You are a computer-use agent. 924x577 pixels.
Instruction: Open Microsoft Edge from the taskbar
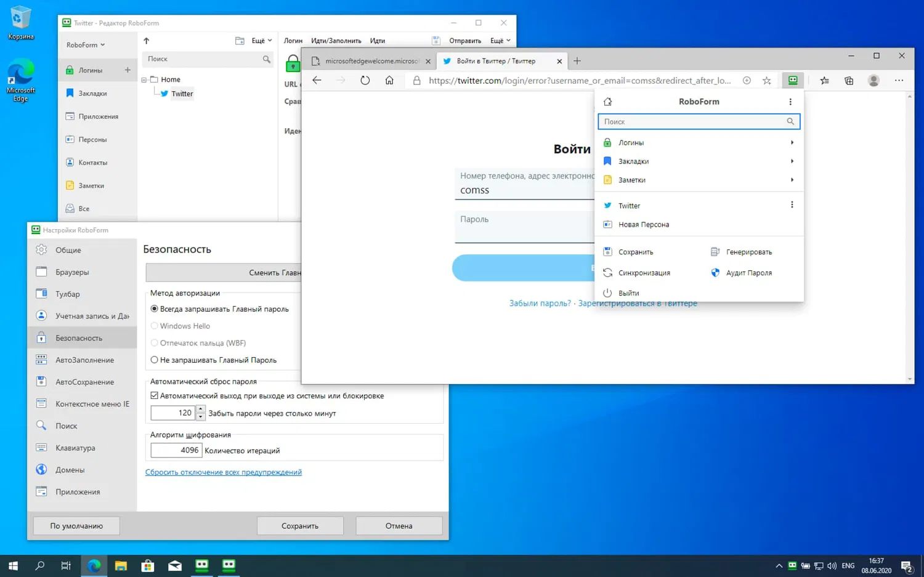click(94, 565)
